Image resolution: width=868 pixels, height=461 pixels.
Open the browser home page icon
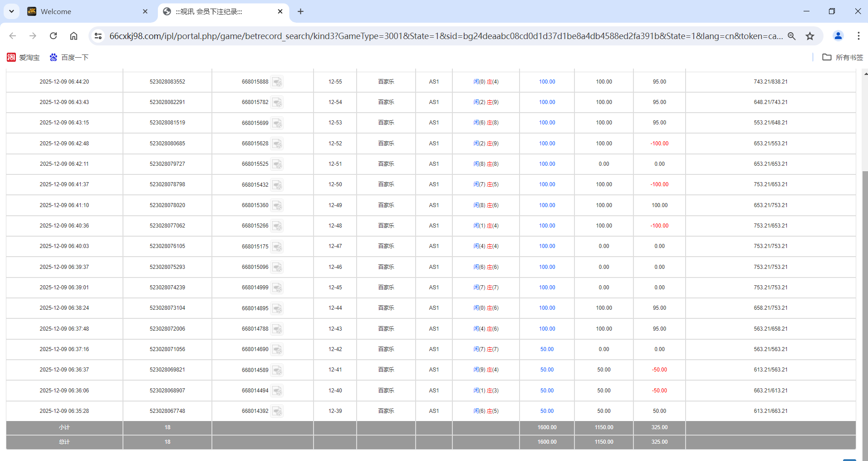click(74, 36)
